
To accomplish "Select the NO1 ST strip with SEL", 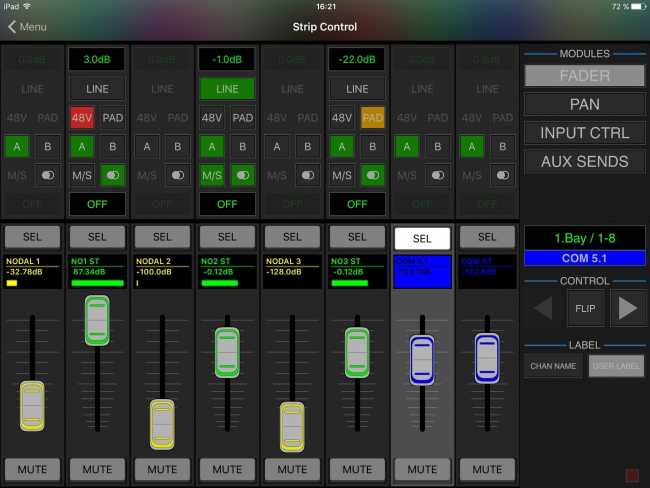I will [x=97, y=237].
